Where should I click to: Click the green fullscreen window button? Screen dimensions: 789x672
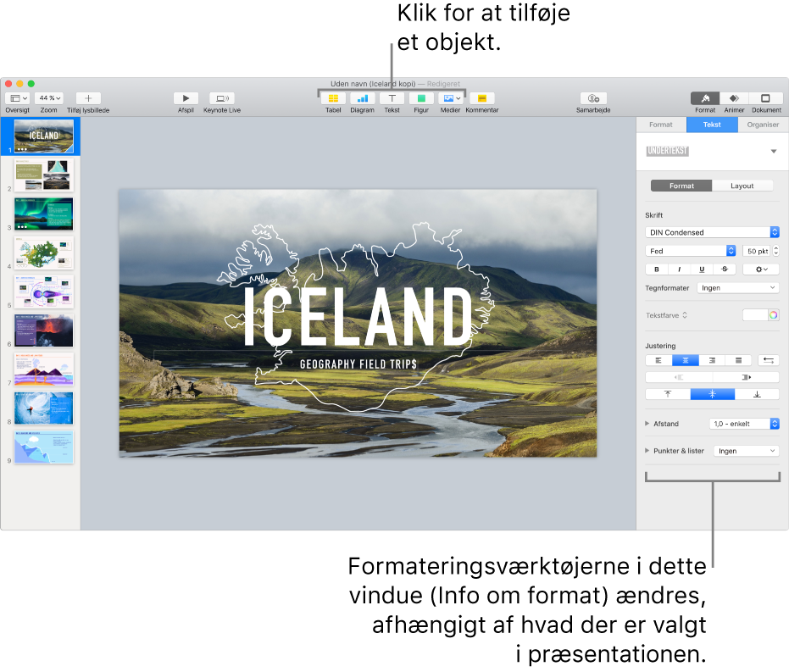point(31,84)
